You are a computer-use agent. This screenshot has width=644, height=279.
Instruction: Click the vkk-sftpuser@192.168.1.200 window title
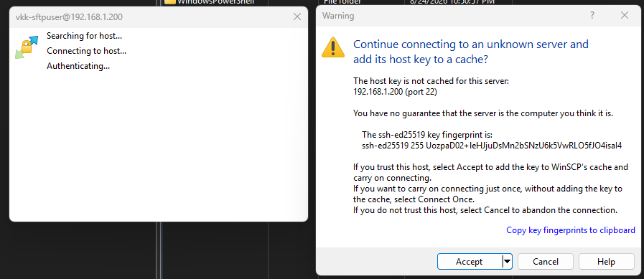click(69, 16)
